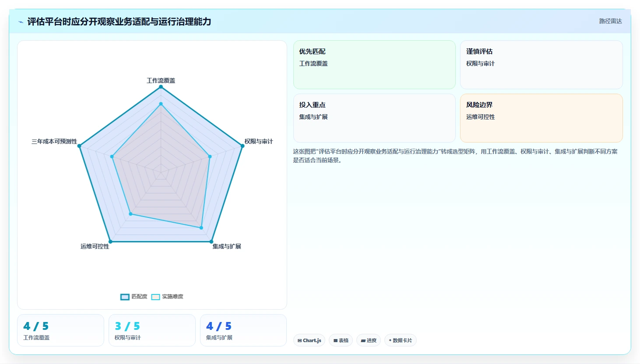Click the inner 实施难度 point on 工作流覆盖 axis
The height and width of the screenshot is (364, 640).
point(161,104)
